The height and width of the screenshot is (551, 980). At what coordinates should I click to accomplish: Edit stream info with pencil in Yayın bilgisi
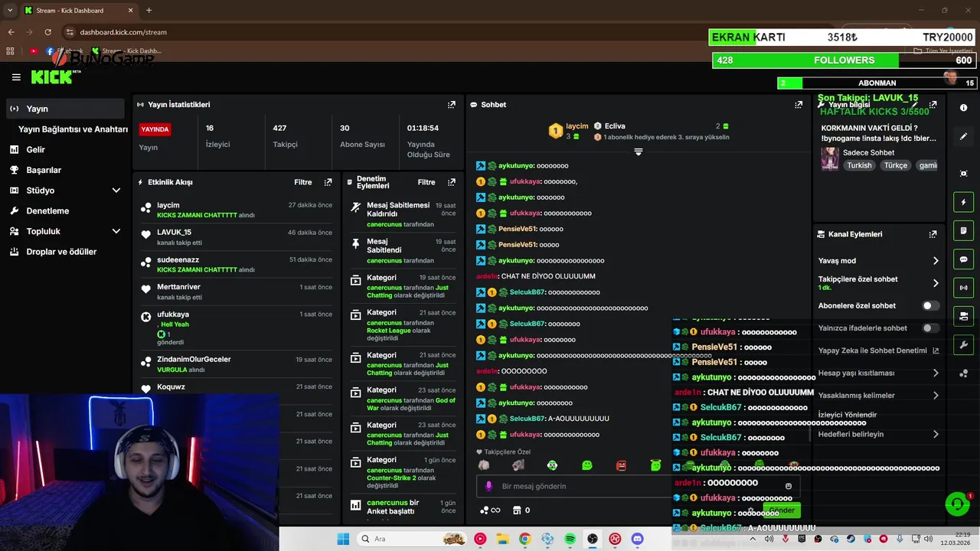[x=914, y=105]
